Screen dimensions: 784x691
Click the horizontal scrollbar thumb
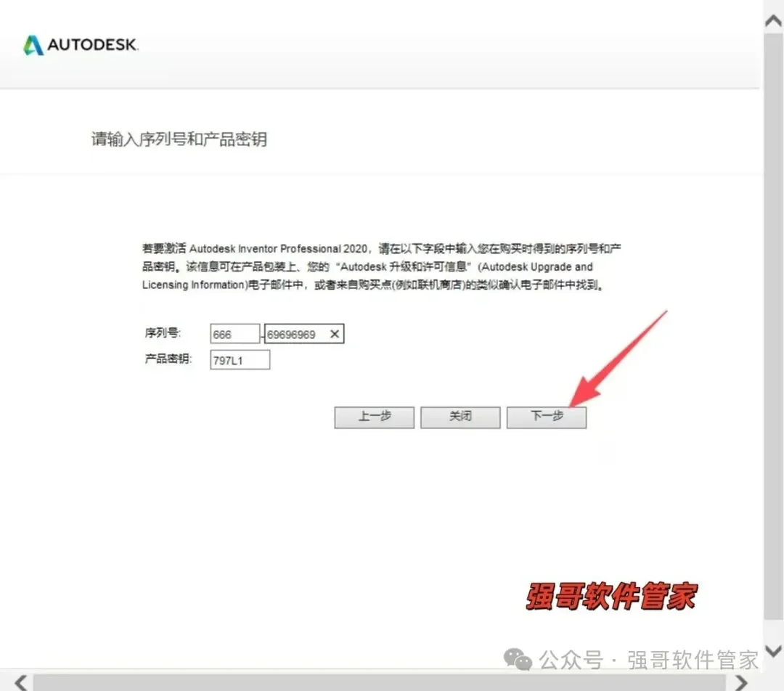pos(379,682)
